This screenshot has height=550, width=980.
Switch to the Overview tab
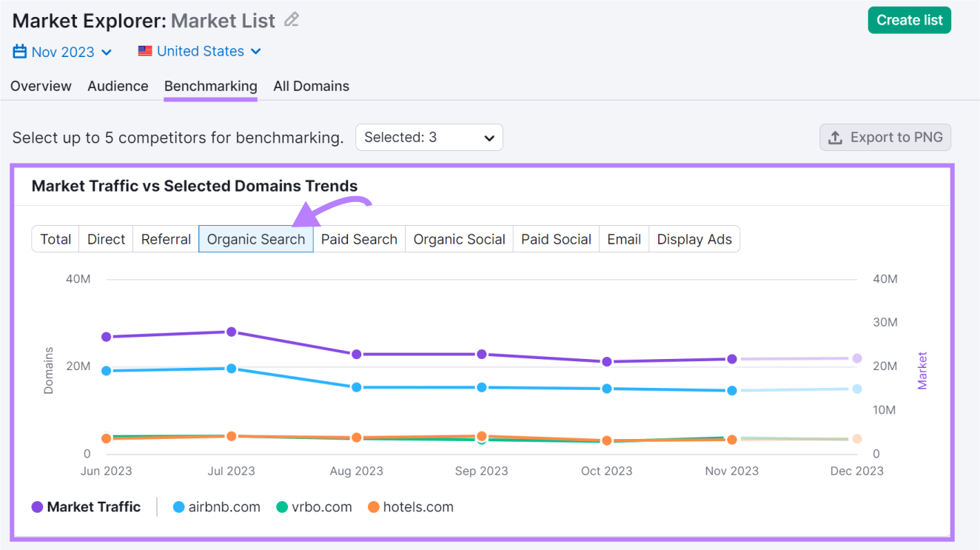point(41,86)
